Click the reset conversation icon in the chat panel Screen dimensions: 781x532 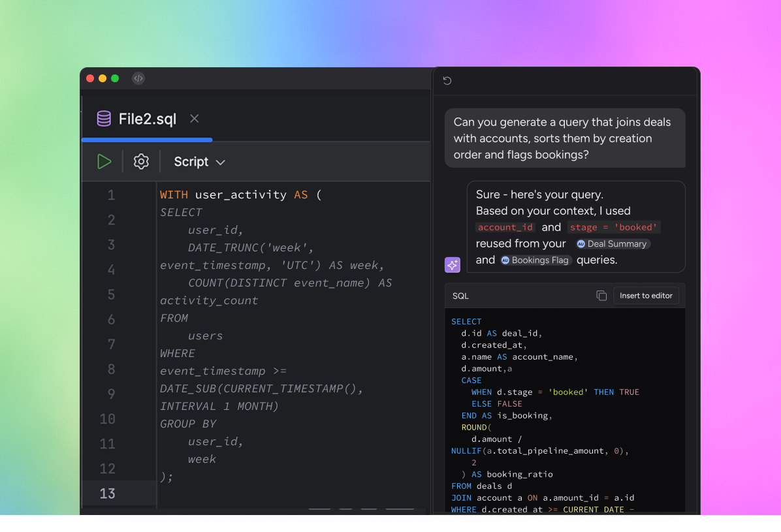(447, 80)
